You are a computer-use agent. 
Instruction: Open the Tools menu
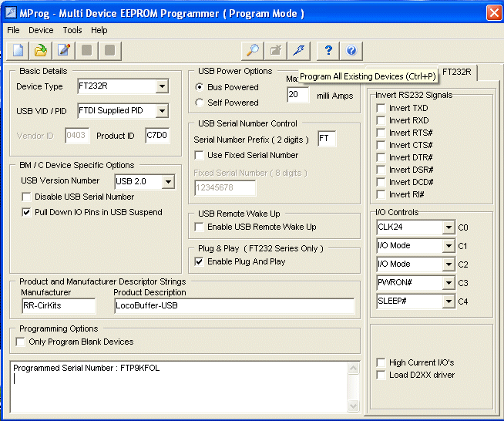pyautogui.click(x=72, y=30)
